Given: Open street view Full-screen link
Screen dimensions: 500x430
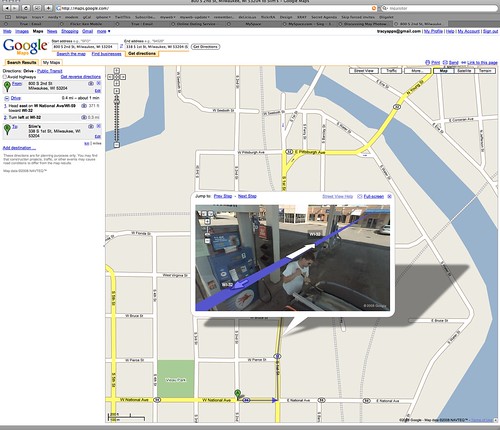Looking at the screenshot, I should pyautogui.click(x=373, y=196).
